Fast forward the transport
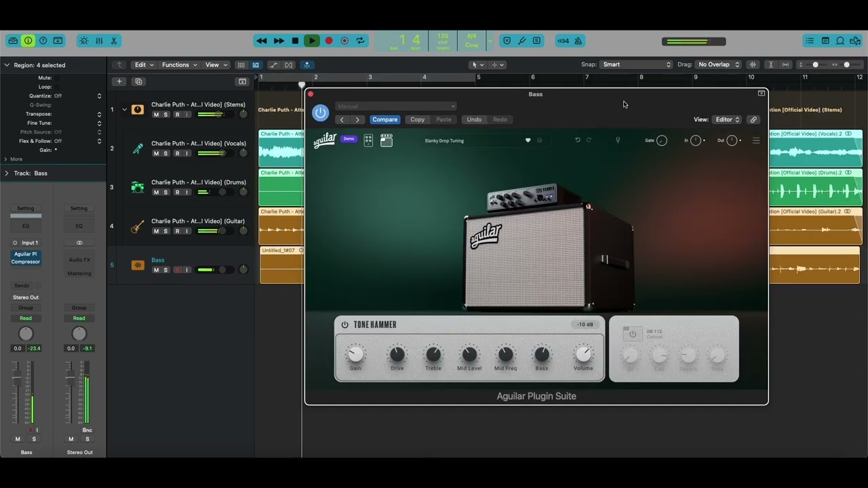 click(279, 41)
